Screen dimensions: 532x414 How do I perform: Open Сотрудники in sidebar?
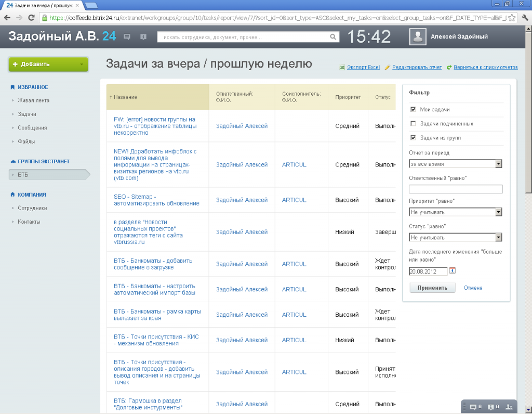(32, 208)
